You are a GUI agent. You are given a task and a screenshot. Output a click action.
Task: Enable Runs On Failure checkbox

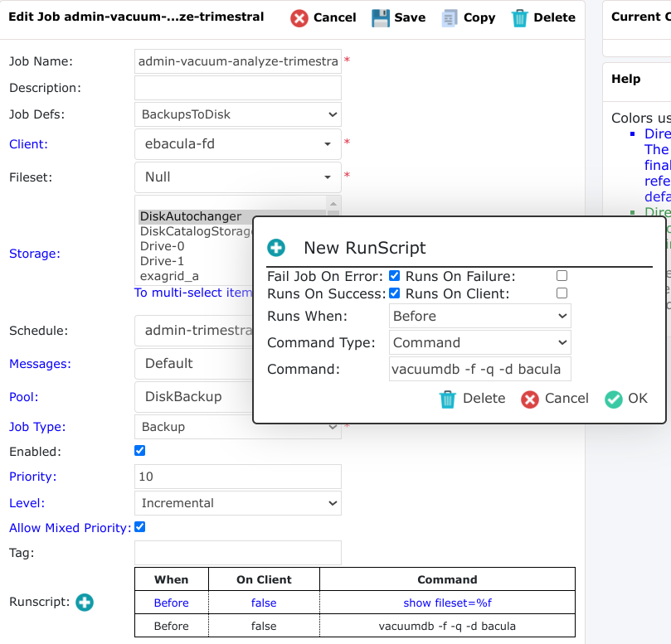tap(562, 276)
